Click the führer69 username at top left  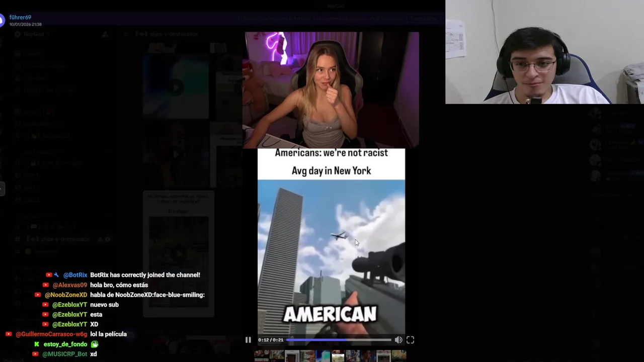tap(20, 17)
